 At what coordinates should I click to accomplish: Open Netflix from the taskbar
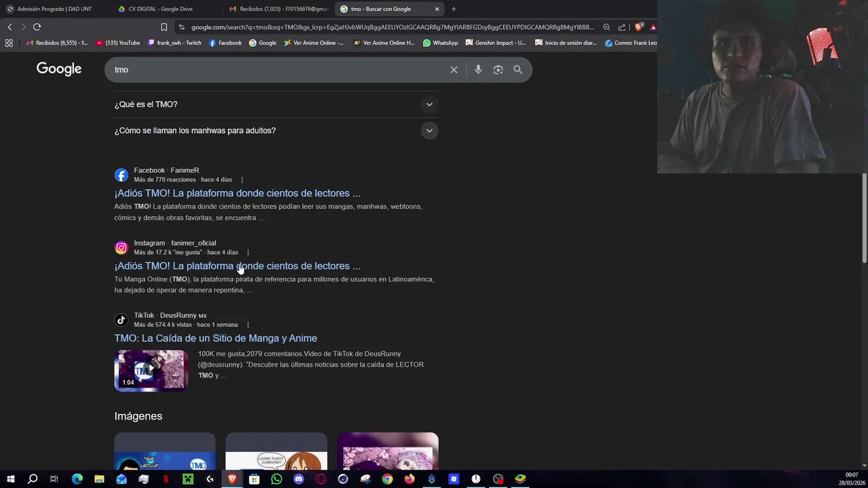pyautogui.click(x=165, y=479)
